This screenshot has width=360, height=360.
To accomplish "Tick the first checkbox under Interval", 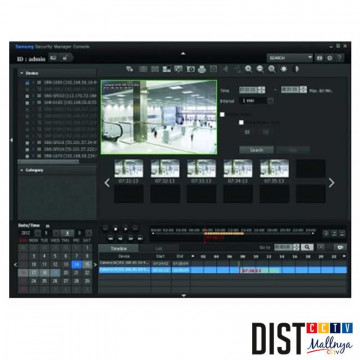I will (222, 114).
